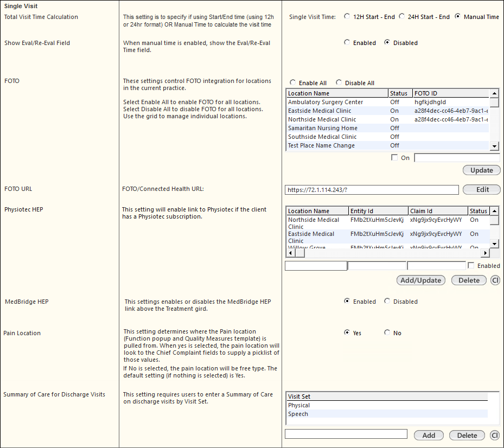The width and height of the screenshot is (504, 448).
Task: Enable Show Eval/Re-Eval Field
Action: (347, 42)
